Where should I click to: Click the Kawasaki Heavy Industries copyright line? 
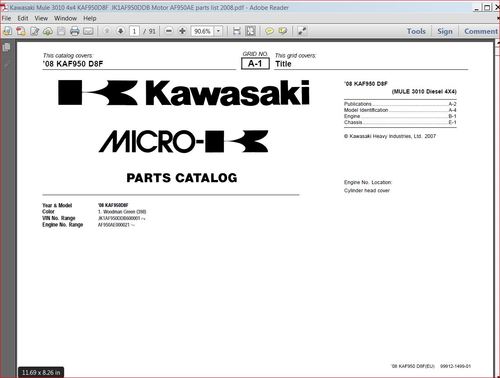(x=390, y=136)
